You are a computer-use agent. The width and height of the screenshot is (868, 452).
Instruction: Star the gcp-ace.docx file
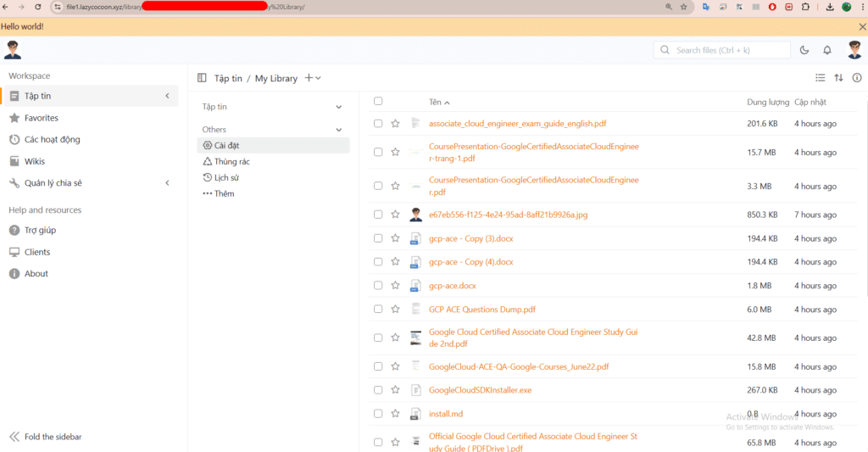pyautogui.click(x=395, y=286)
